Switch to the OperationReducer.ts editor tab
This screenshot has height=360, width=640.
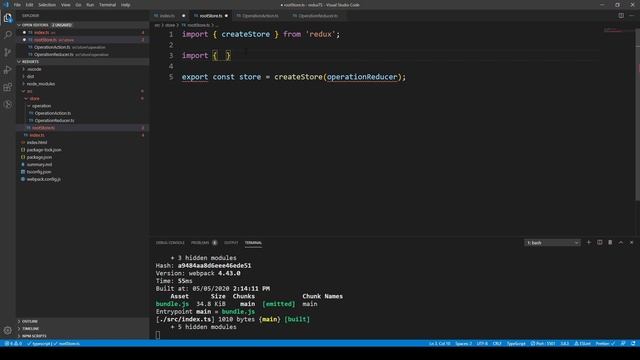(x=318, y=16)
